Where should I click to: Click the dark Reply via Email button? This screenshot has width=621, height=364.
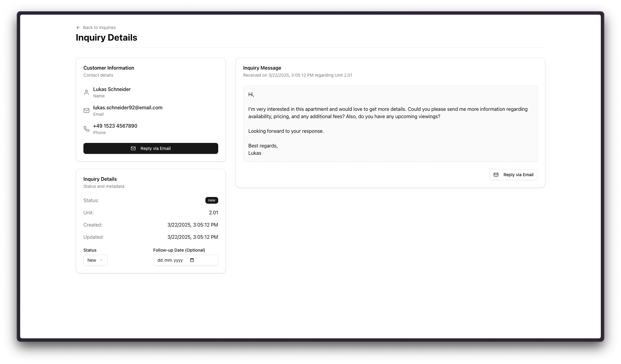151,148
